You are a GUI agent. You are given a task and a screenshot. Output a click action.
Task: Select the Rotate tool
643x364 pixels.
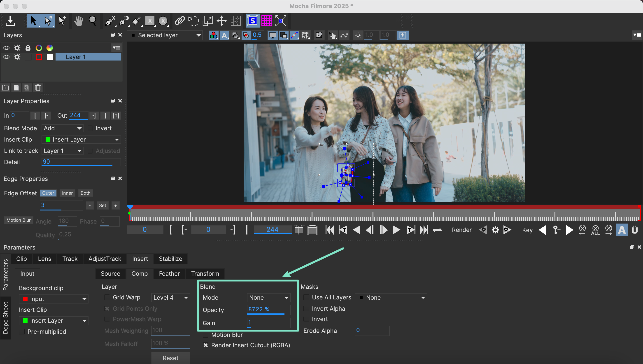(x=193, y=21)
